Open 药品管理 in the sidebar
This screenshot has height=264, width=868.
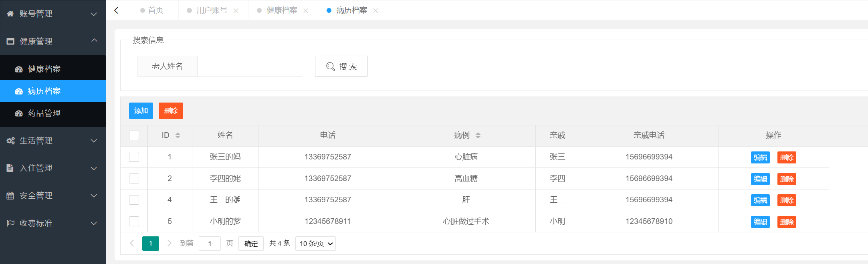[x=53, y=113]
